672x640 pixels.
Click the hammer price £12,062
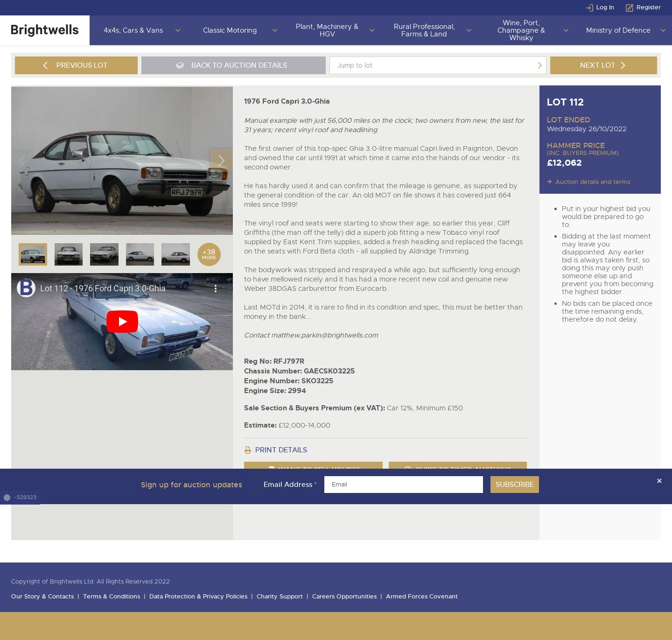tap(564, 163)
